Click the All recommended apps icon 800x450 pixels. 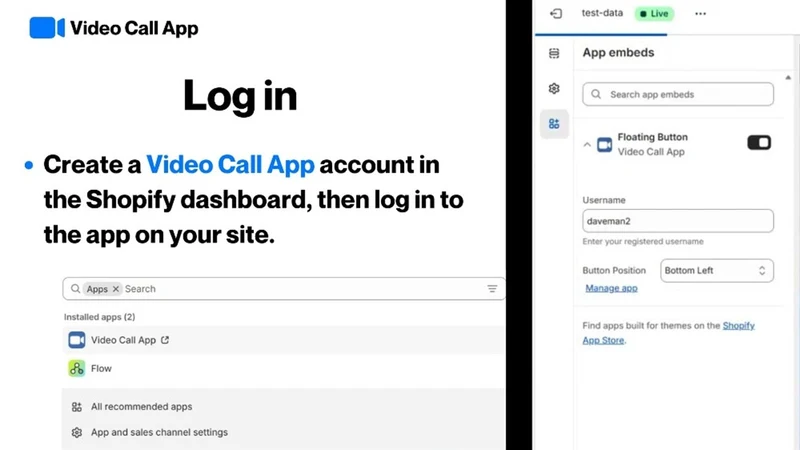pos(77,407)
